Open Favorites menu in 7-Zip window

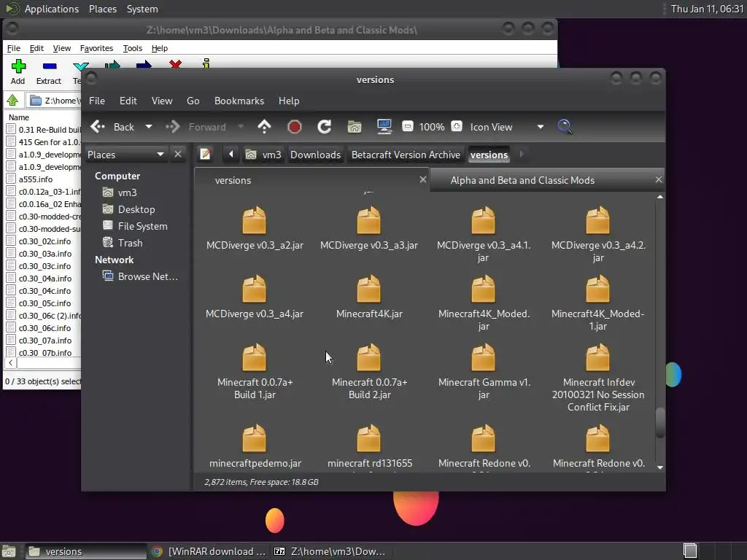pos(96,48)
